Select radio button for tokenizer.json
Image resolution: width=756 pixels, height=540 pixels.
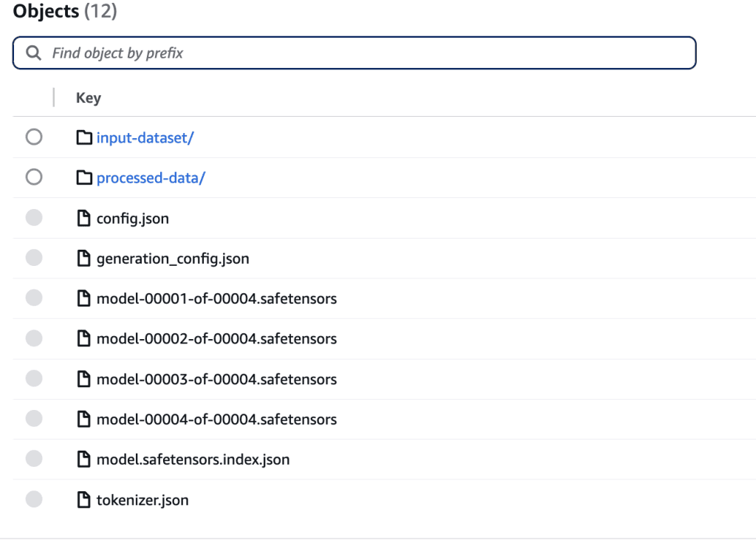click(34, 499)
